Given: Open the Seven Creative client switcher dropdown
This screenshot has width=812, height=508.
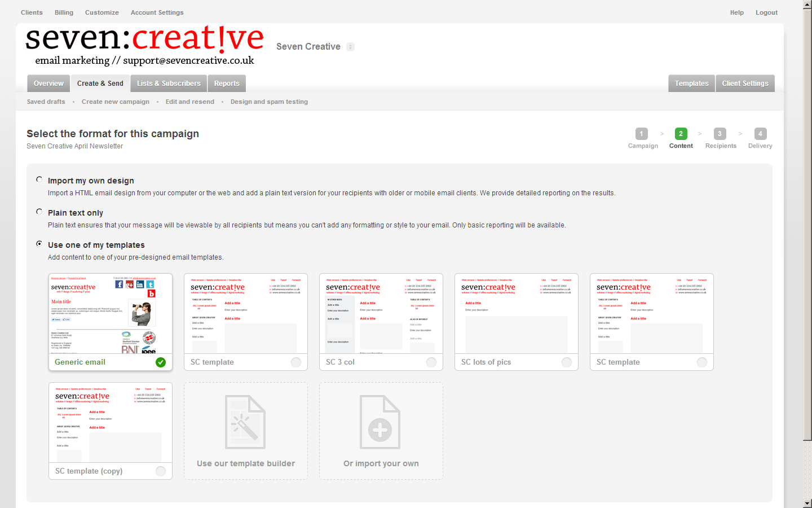Looking at the screenshot, I should click(x=350, y=47).
